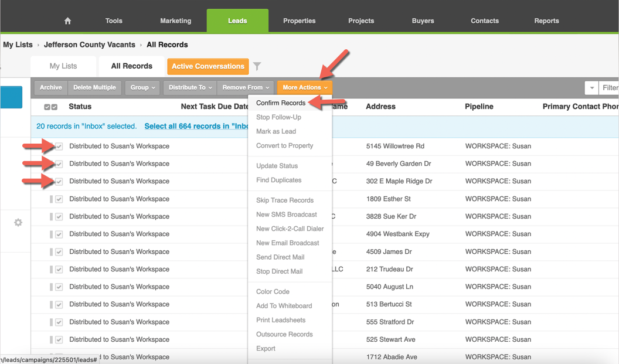619x364 pixels.
Task: Click the Archive button
Action: click(x=51, y=88)
